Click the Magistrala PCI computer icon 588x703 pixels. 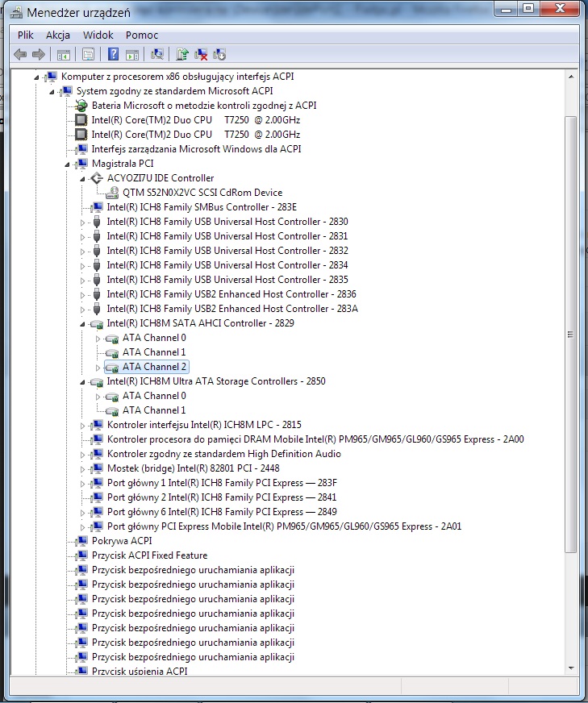click(x=81, y=164)
